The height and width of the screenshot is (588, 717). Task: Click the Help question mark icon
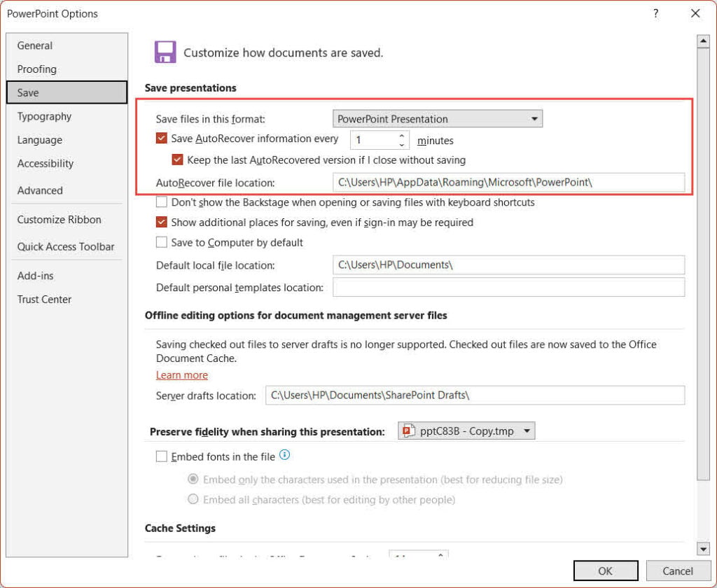pos(655,14)
